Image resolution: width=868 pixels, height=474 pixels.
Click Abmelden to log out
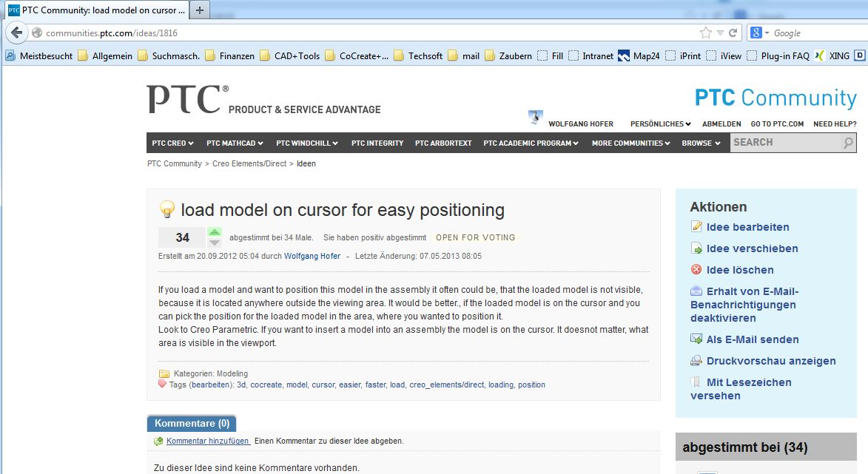coord(721,124)
